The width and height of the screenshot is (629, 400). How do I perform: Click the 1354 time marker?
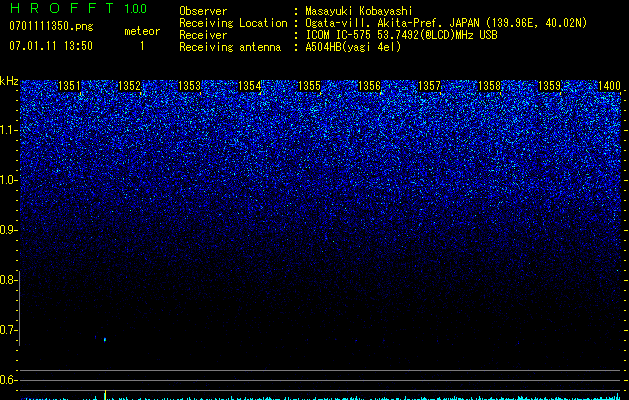point(250,85)
